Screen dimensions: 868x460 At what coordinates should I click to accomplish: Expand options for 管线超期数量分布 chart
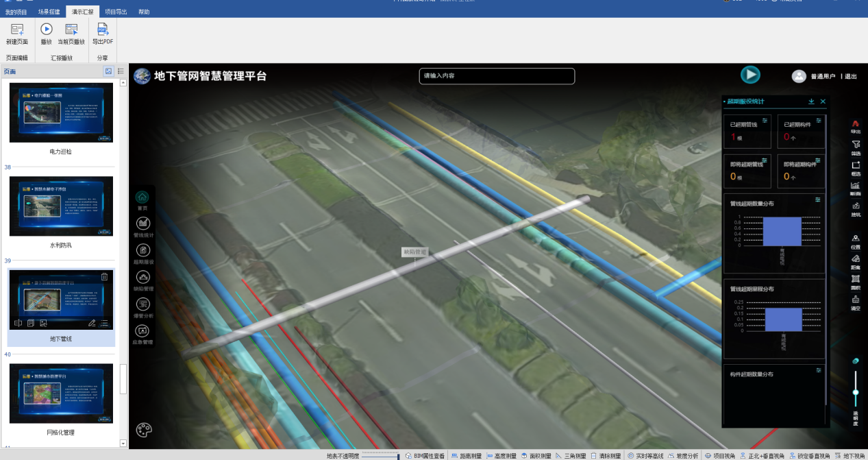pyautogui.click(x=817, y=199)
